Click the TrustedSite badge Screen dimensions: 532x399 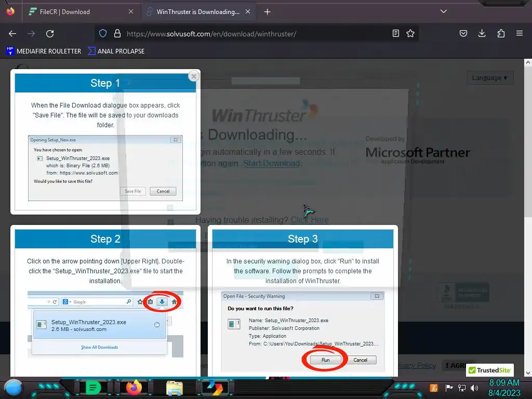[490, 370]
